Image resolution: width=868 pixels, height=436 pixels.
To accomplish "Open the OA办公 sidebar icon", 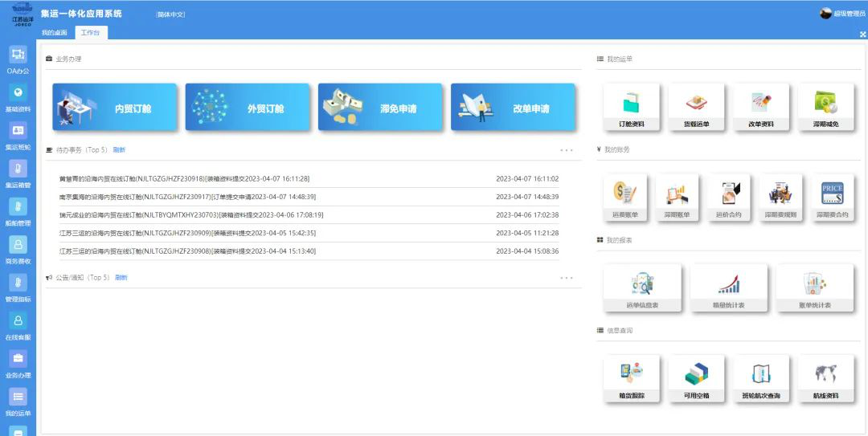I will click(x=18, y=55).
